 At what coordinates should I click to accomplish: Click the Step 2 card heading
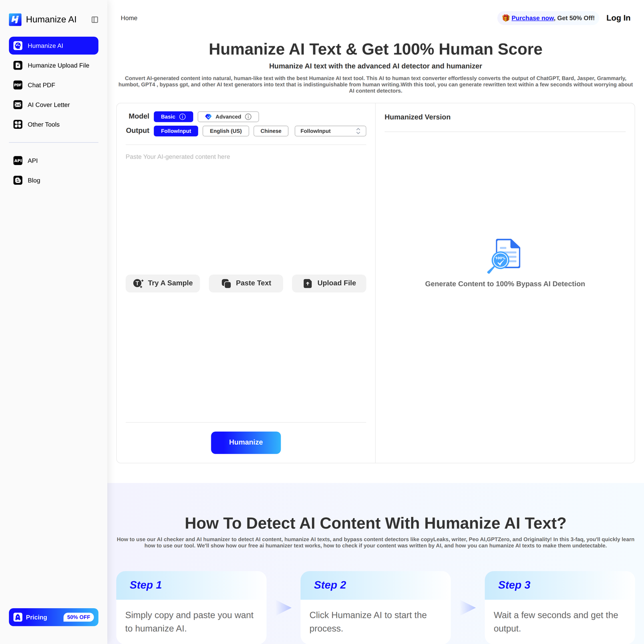click(330, 585)
